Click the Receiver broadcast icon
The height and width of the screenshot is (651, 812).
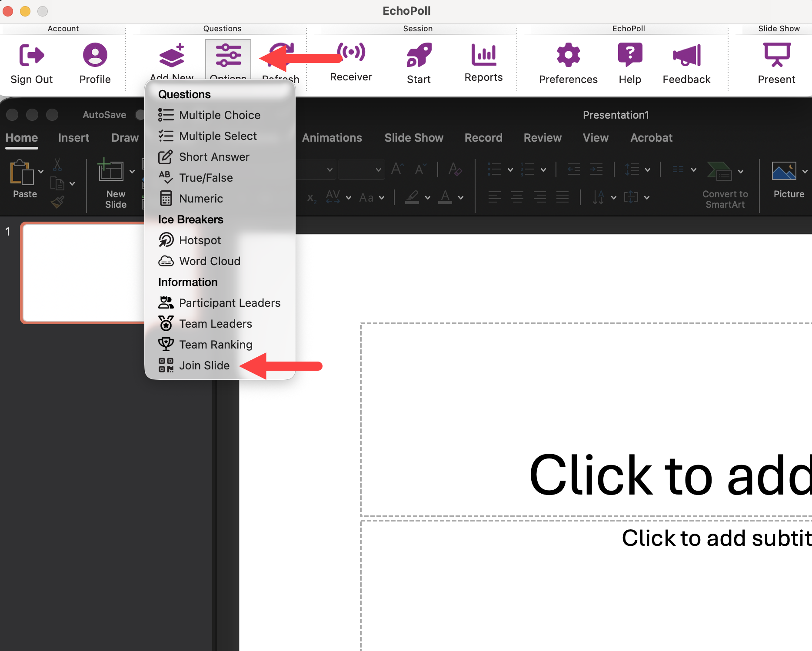click(x=351, y=53)
